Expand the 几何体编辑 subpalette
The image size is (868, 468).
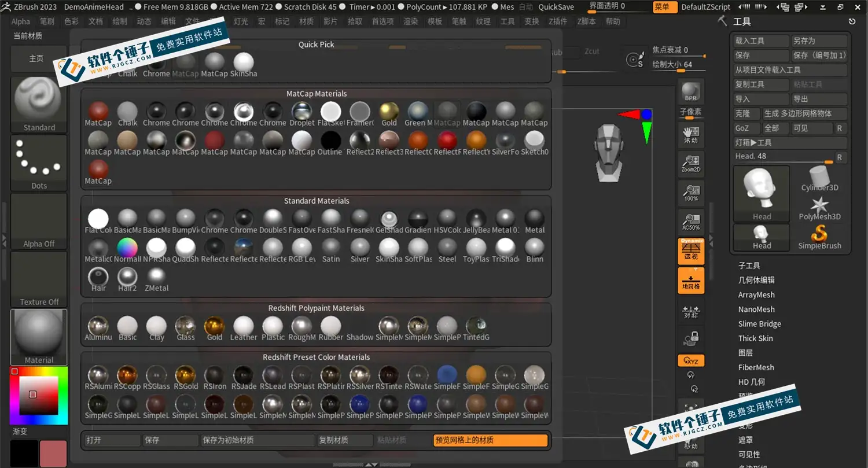pos(756,280)
